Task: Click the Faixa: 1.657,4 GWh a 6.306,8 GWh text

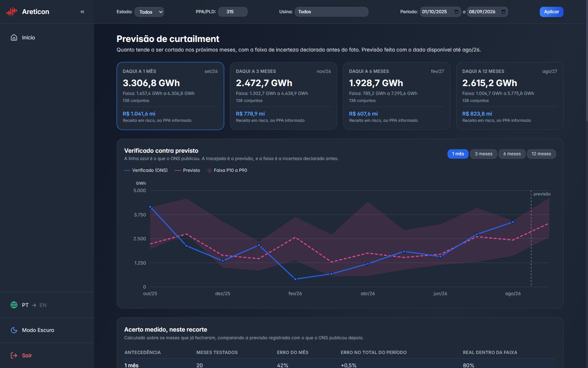Action: [x=159, y=93]
